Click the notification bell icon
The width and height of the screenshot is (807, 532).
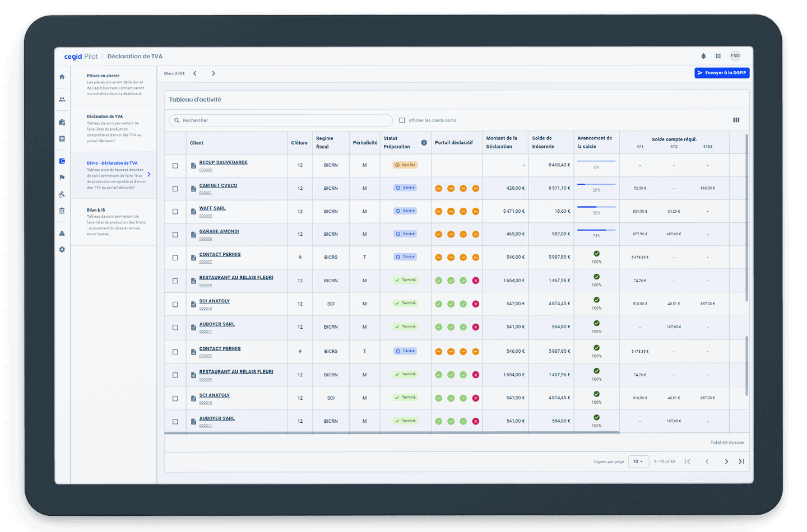tap(703, 56)
